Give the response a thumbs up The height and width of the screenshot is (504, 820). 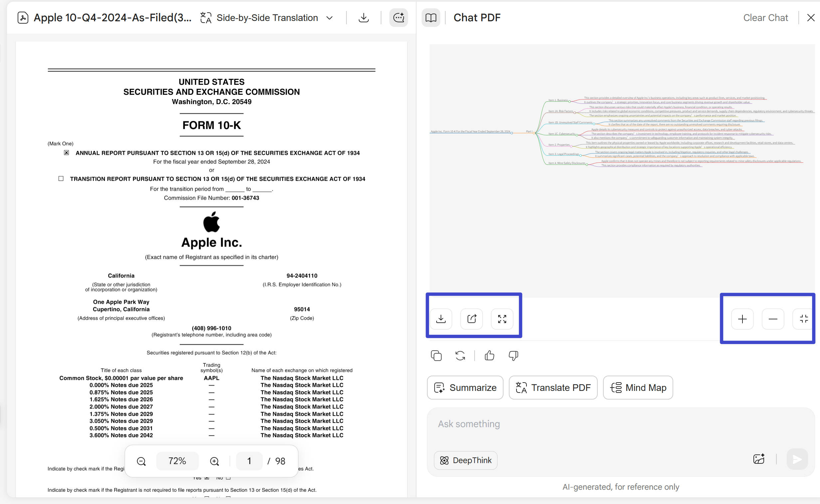coord(489,356)
